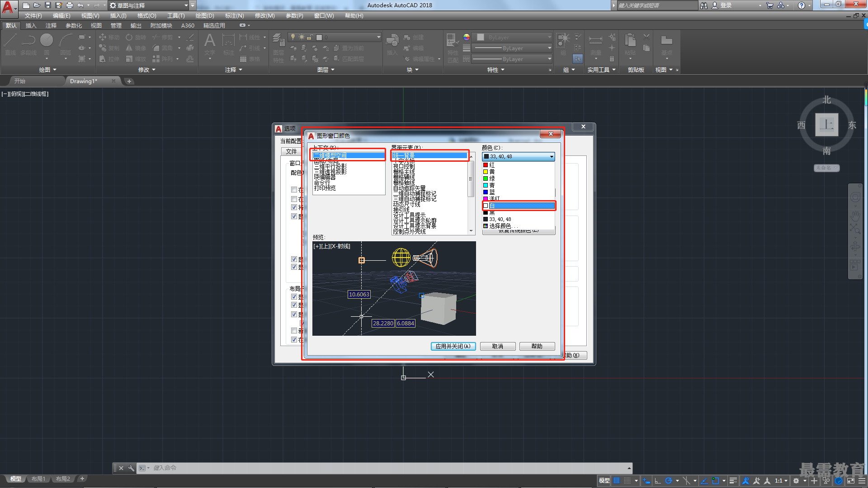
Task: Toggle lineweight display in status bar
Action: [x=733, y=481]
